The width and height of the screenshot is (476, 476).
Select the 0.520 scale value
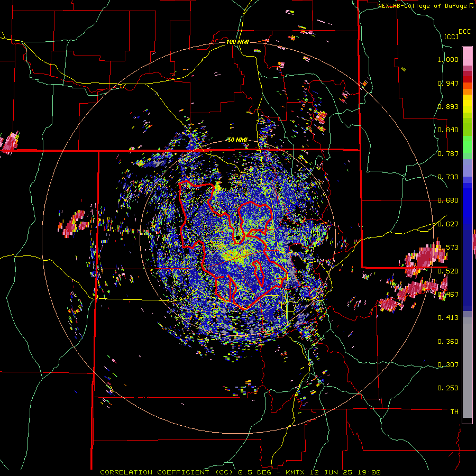(x=448, y=271)
